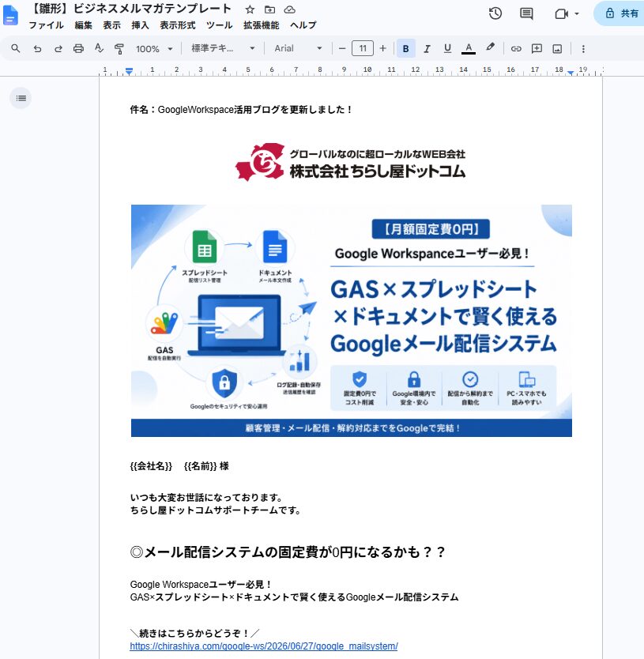Print the document
Image resolution: width=644 pixels, height=659 pixels.
[78, 48]
